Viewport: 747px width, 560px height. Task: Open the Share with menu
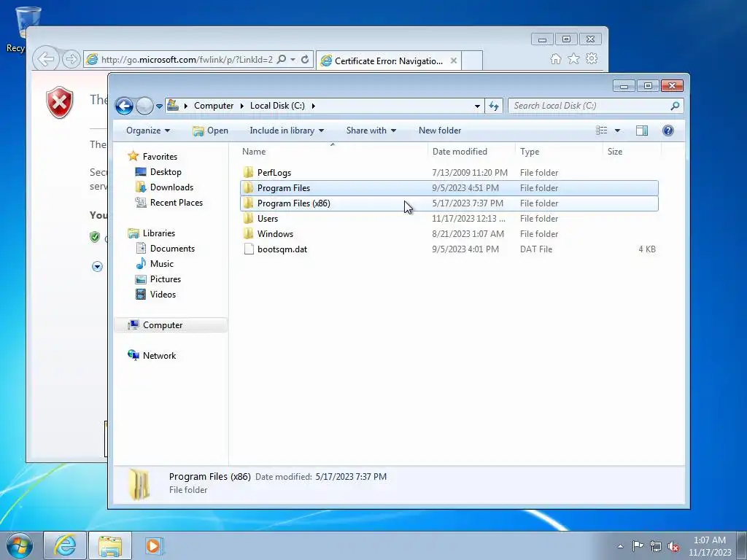[371, 131]
